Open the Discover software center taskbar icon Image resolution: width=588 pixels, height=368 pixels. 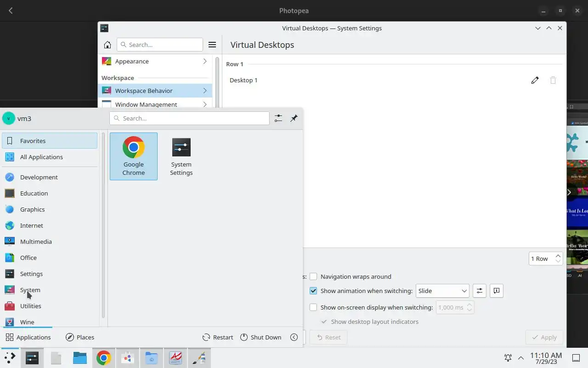[128, 358]
